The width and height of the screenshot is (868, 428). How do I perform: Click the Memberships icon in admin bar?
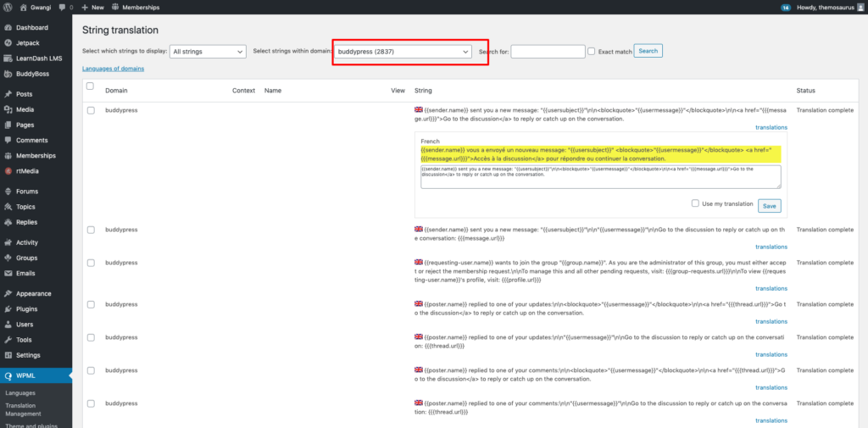(x=115, y=8)
